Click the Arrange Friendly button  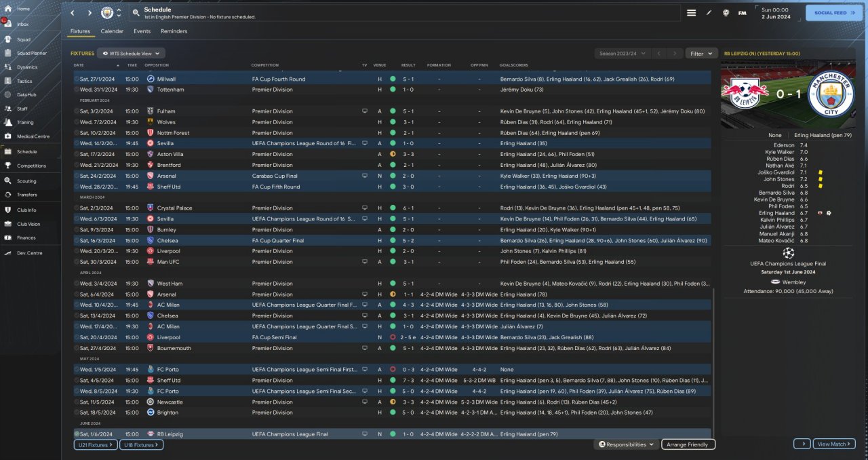pyautogui.click(x=688, y=444)
